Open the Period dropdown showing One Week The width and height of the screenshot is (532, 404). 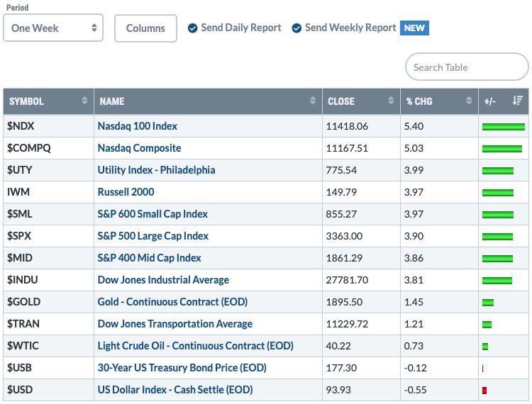[x=53, y=28]
